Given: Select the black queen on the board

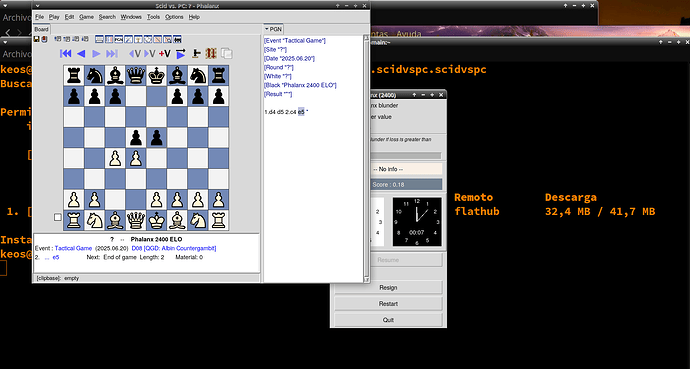Looking at the screenshot, I should click(x=136, y=76).
